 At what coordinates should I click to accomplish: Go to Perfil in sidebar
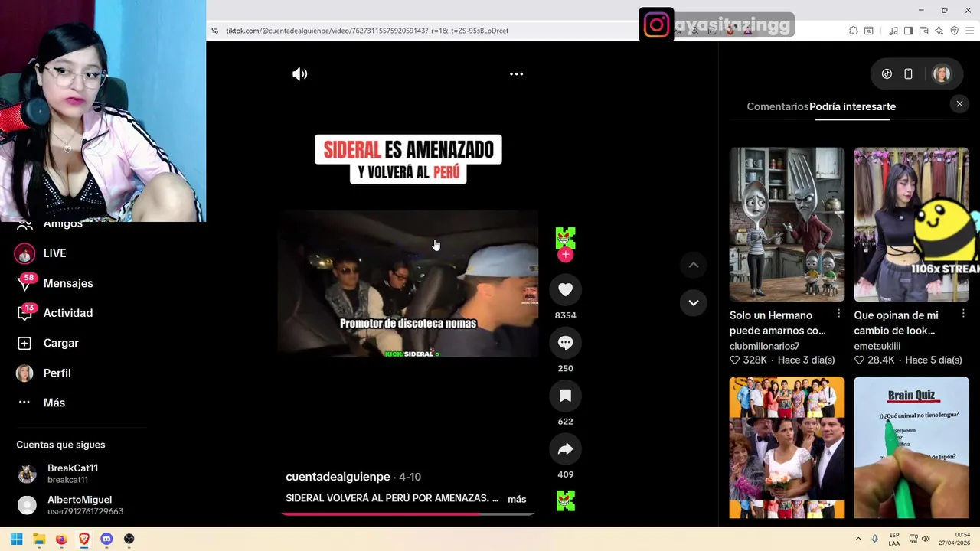(x=57, y=373)
